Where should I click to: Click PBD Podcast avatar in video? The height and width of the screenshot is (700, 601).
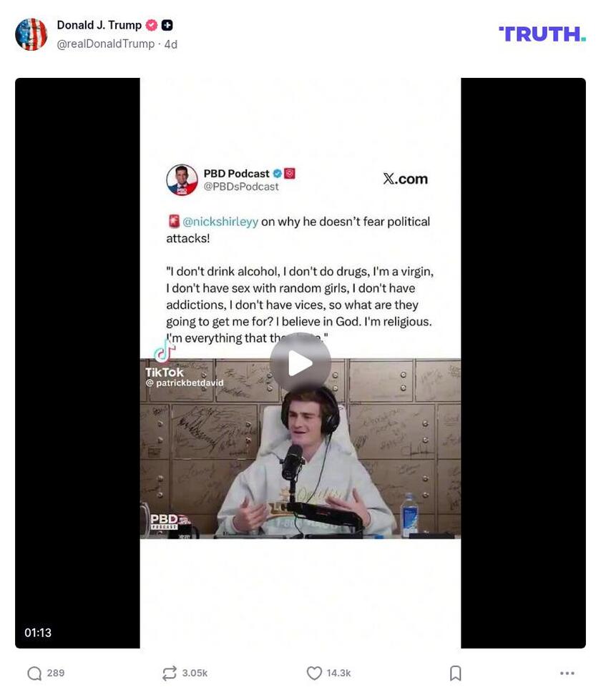182,180
